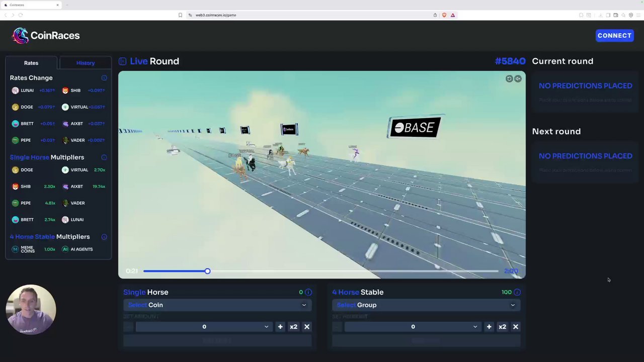The image size is (644, 362).
Task: Click plus button for 4 Horse Stable amount
Action: coord(489,327)
